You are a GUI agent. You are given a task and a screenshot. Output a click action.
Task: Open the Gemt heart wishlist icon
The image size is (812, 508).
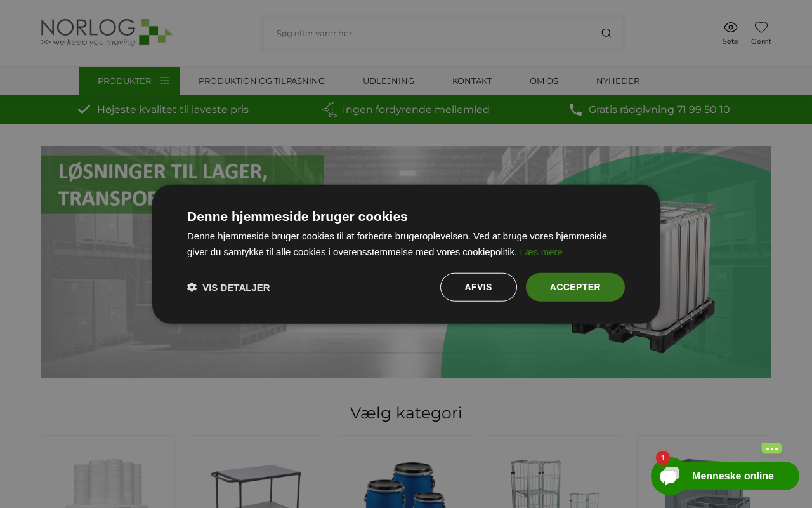click(x=761, y=27)
